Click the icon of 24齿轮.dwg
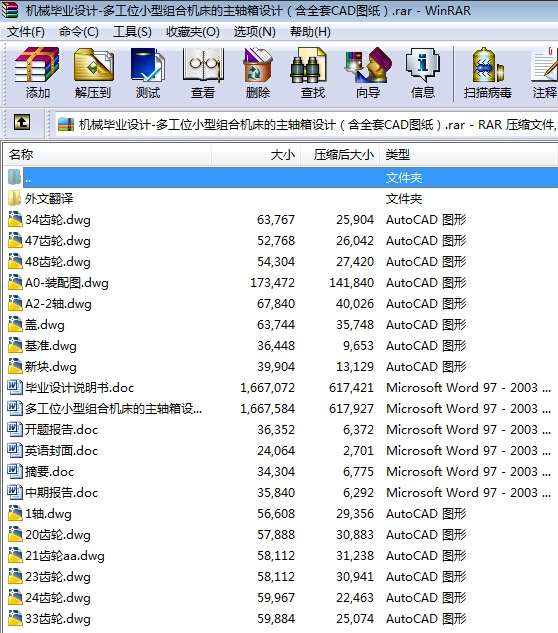Viewport: 558px width, 633px height. (x=15, y=597)
